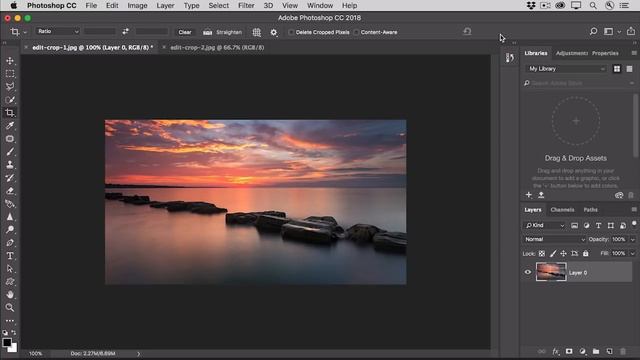Select the Quick Selection tool
Image resolution: width=640 pixels, height=360 pixels.
10,100
